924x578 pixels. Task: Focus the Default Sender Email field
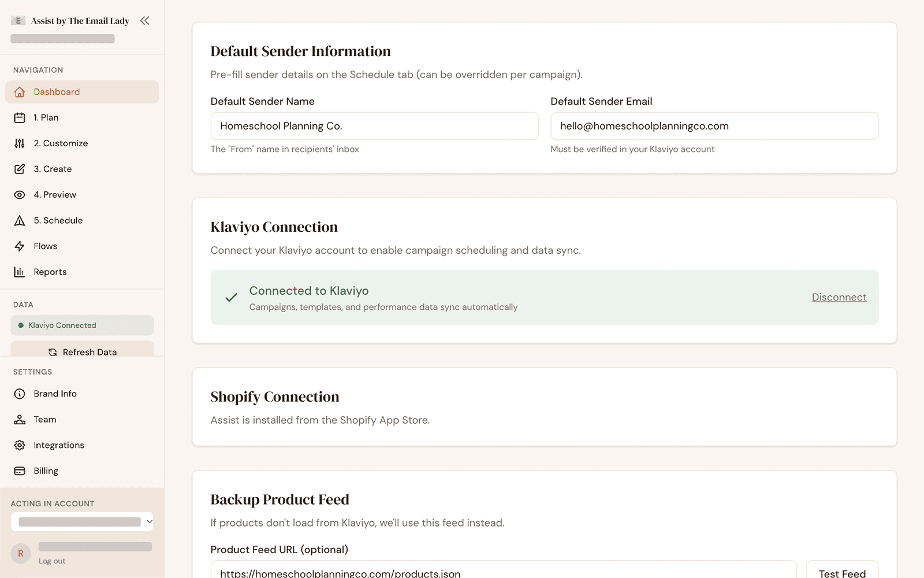(x=714, y=126)
